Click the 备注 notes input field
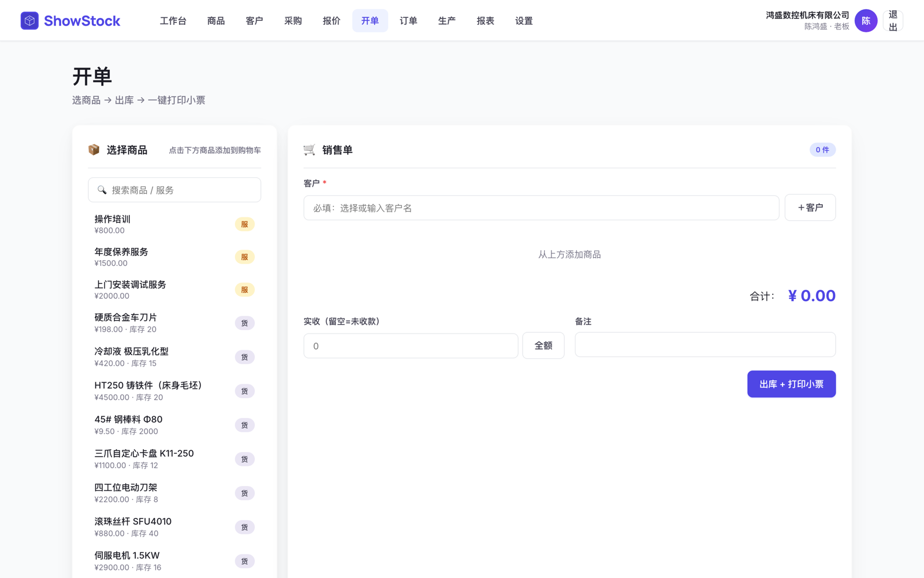This screenshot has height=578, width=924. click(x=705, y=344)
